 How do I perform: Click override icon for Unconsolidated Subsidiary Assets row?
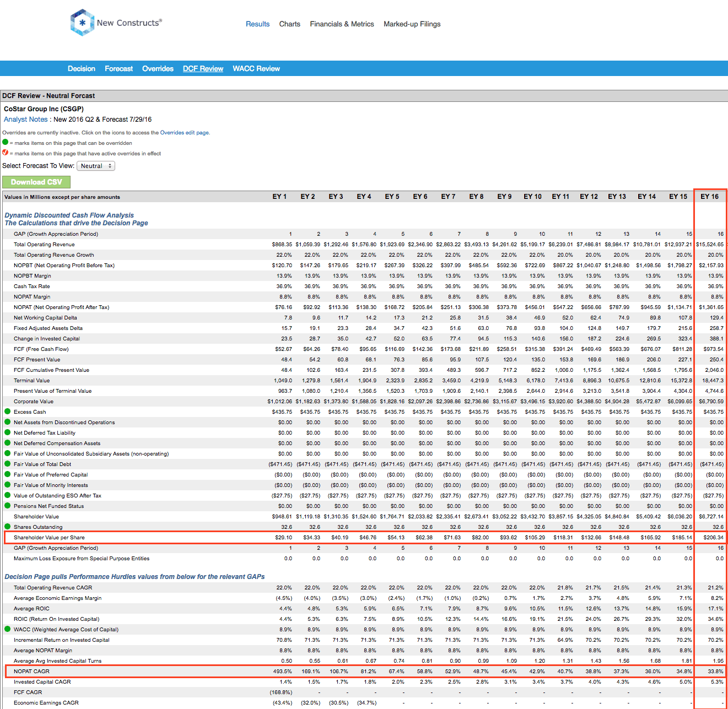coord(8,453)
